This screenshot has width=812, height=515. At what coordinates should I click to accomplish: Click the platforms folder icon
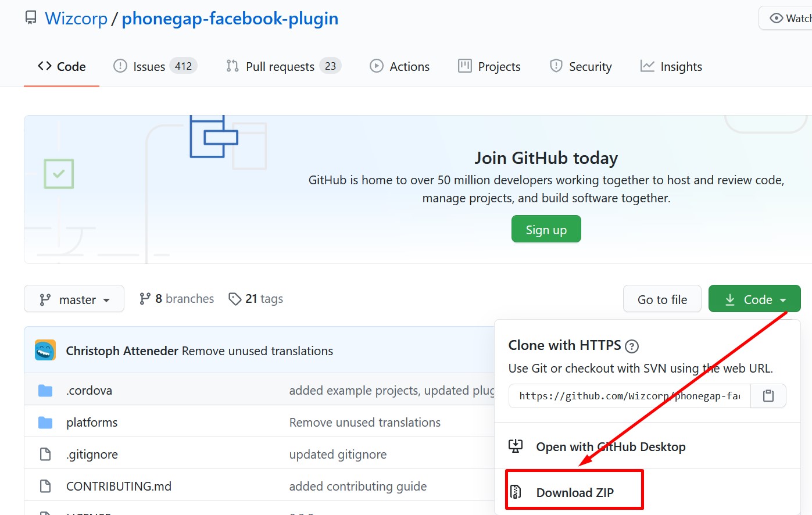coord(45,423)
